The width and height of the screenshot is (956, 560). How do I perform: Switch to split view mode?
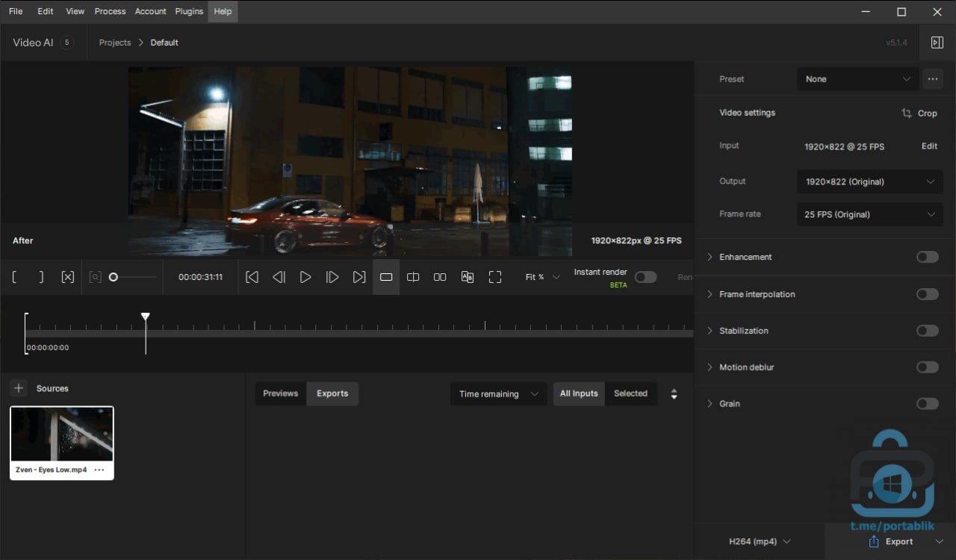point(413,277)
